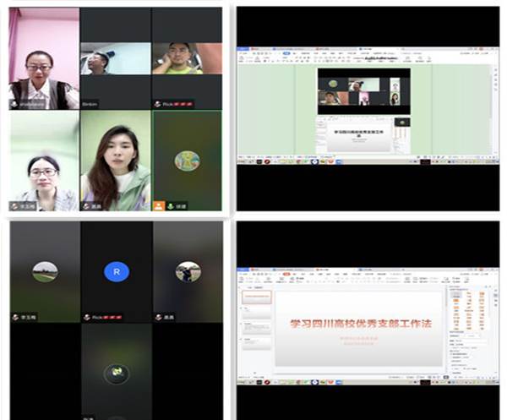The image size is (507, 420).
Task: Open the first slide thumbnail in the presentation's slide panel
Action: 255,297
